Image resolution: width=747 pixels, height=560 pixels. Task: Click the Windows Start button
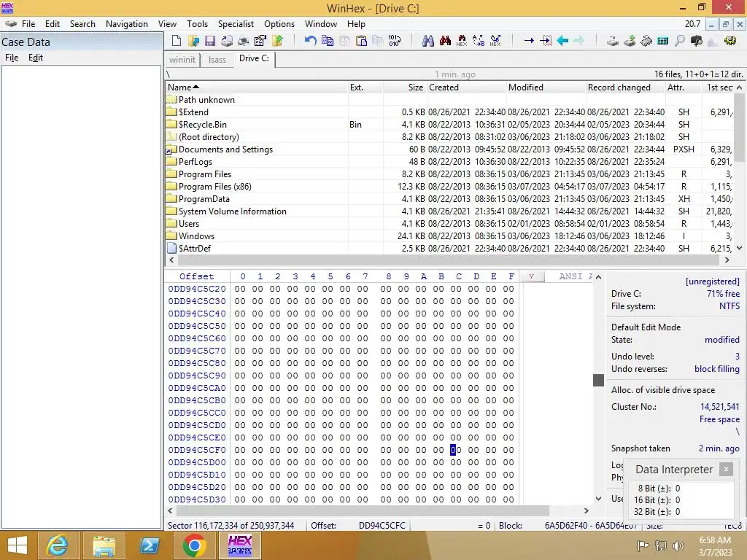coord(18,545)
